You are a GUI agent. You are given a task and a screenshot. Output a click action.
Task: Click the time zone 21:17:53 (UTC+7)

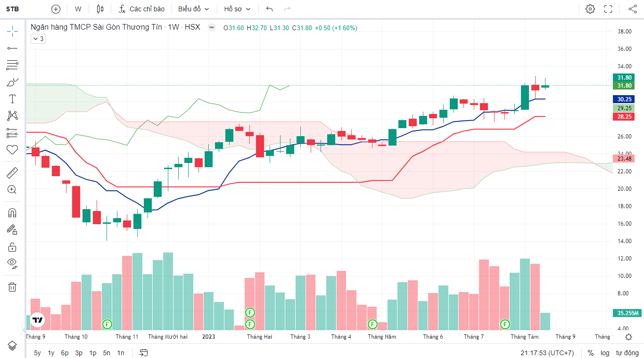pyautogui.click(x=547, y=353)
